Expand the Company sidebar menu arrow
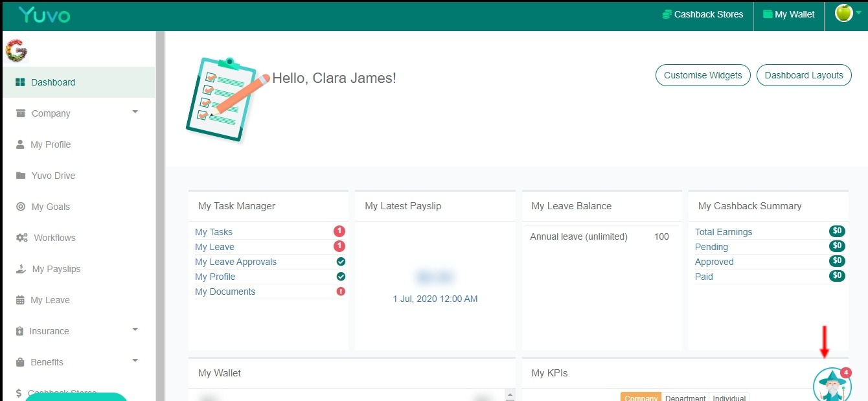The height and width of the screenshot is (401, 868). (135, 112)
